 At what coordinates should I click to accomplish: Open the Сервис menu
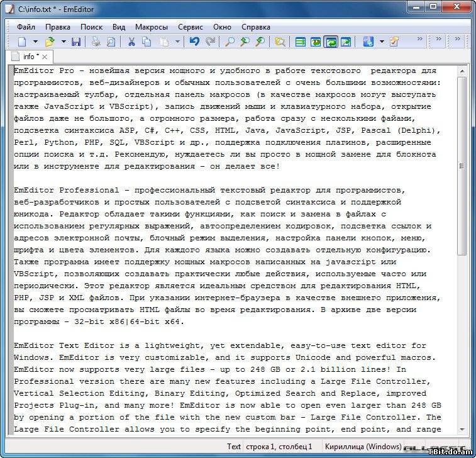191,27
